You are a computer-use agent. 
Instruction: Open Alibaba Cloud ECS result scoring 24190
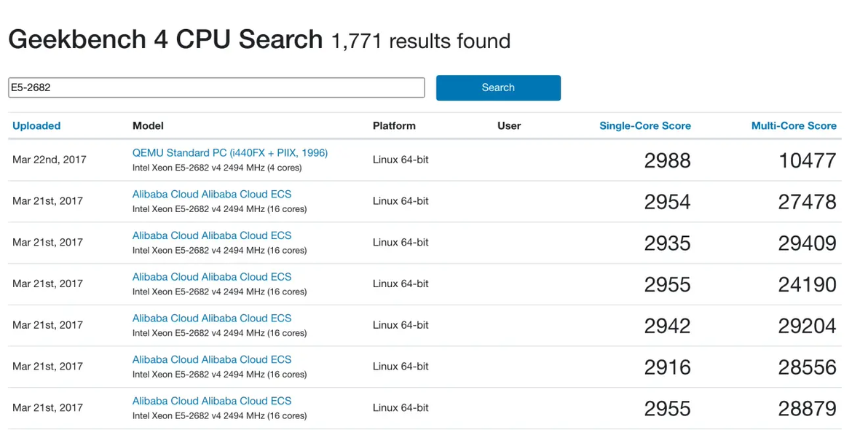pos(211,277)
